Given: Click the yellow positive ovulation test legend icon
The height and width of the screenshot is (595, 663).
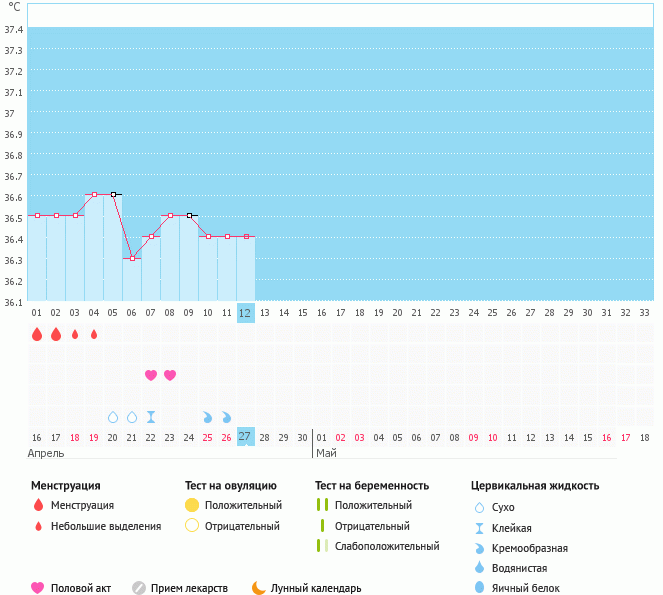Looking at the screenshot, I should pyautogui.click(x=192, y=506).
